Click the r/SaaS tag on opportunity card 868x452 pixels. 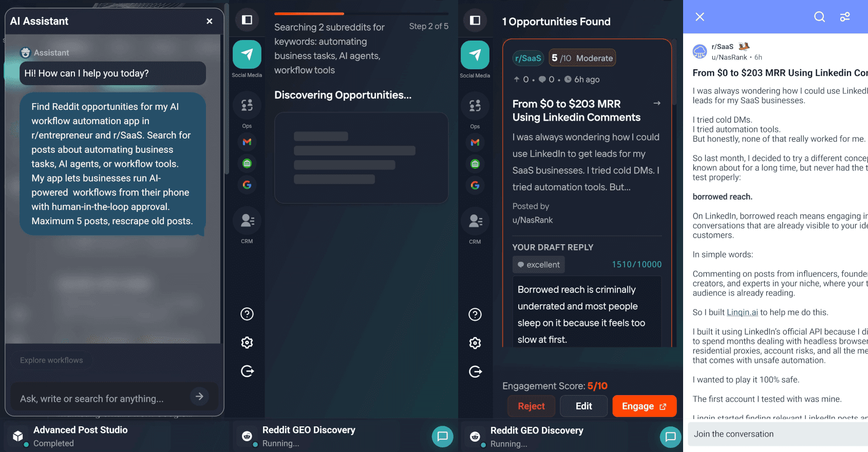(528, 58)
